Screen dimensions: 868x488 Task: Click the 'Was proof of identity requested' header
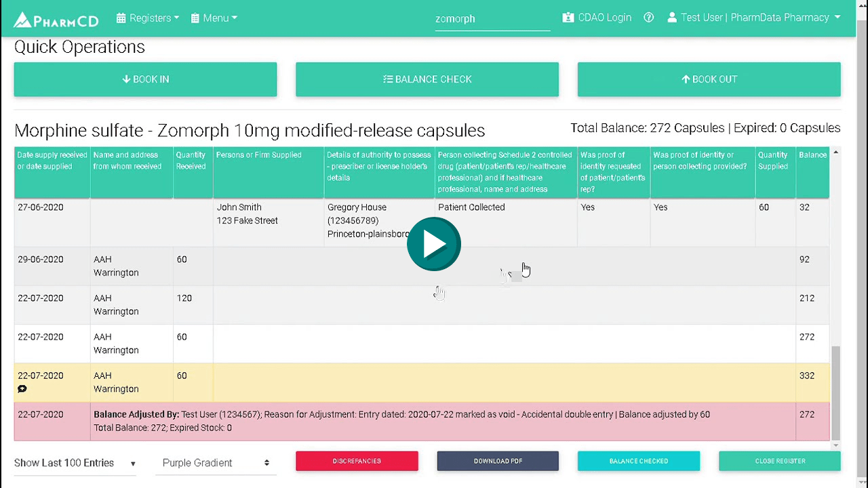click(614, 172)
